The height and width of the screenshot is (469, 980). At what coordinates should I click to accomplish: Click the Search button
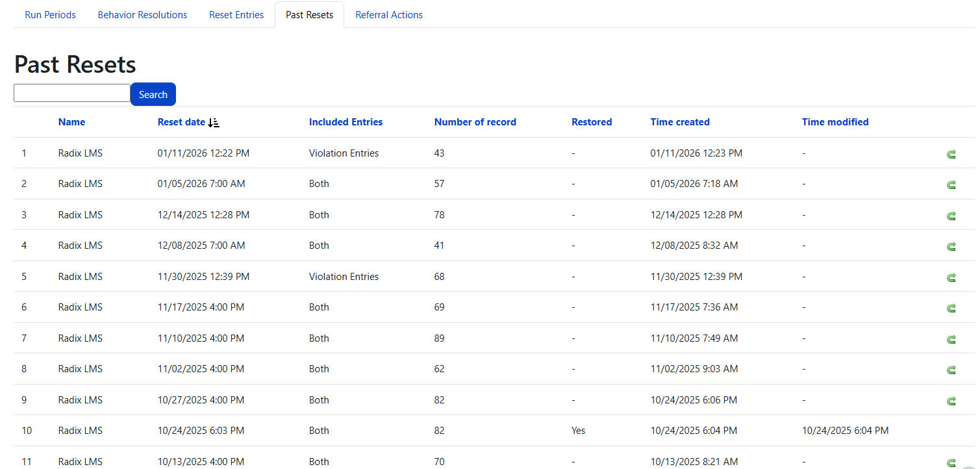pyautogui.click(x=153, y=94)
